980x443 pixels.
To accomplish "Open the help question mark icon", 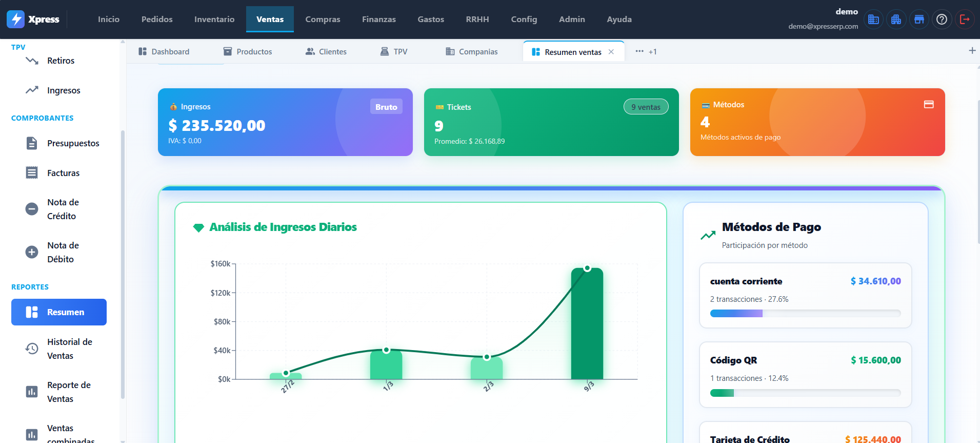I will point(942,20).
